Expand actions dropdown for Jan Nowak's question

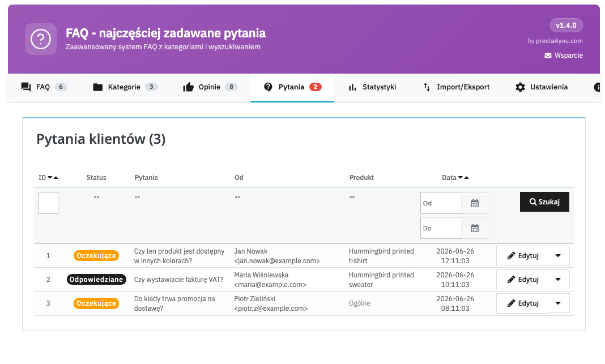click(x=558, y=256)
